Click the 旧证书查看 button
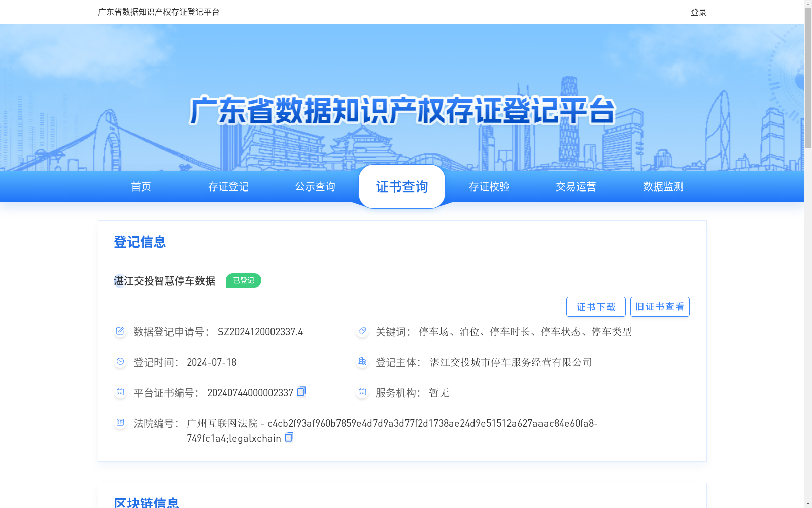Viewport: 812px width, 508px height. [660, 307]
